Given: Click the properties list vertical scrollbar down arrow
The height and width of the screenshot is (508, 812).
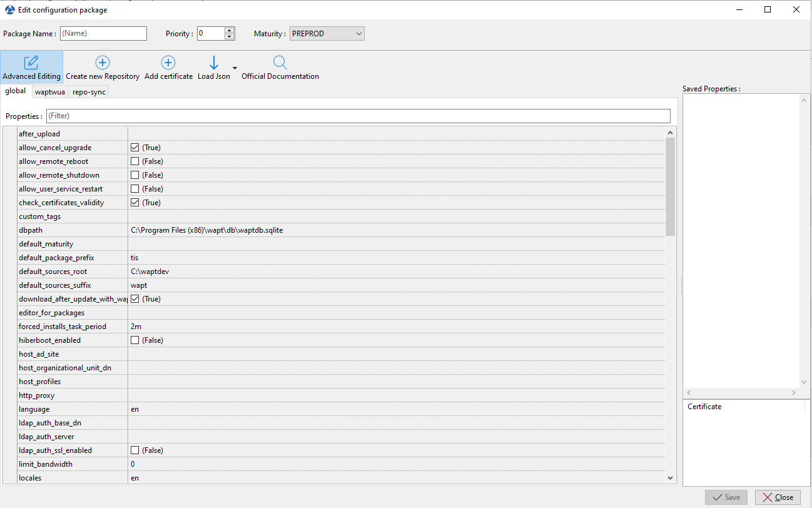Looking at the screenshot, I should point(671,478).
